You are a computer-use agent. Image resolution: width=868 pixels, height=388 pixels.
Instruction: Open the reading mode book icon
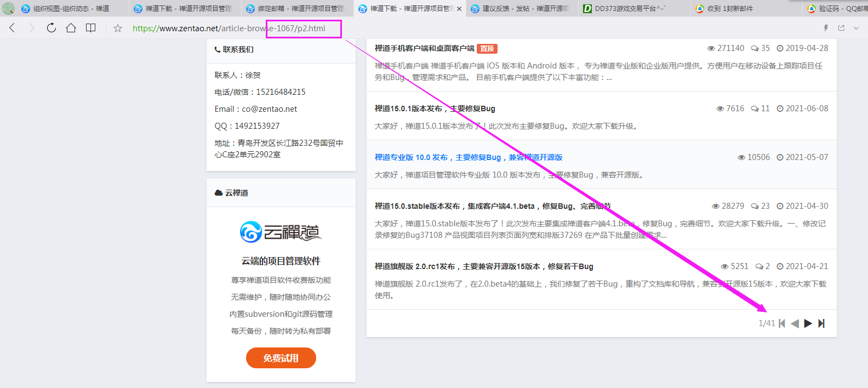pos(90,28)
